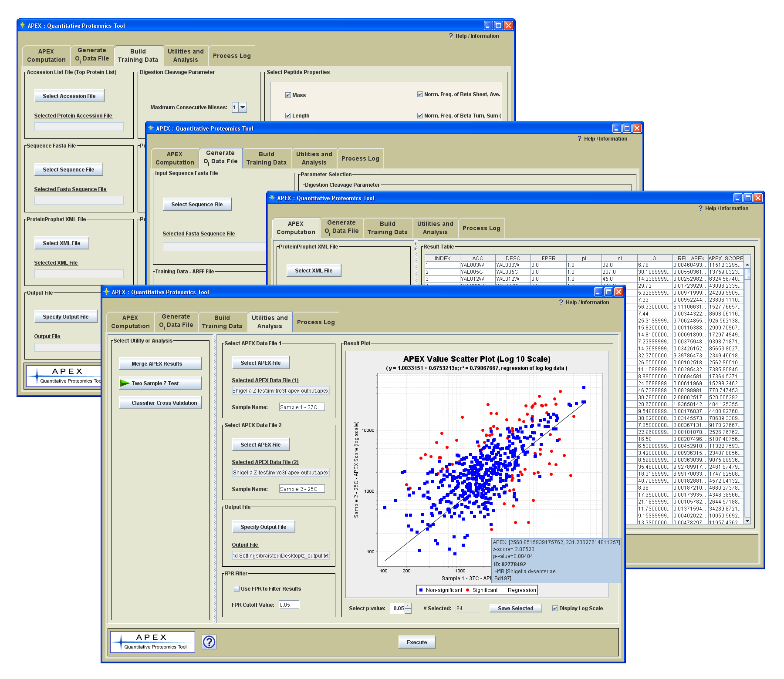Click Select Accession File button
This screenshot has width=784, height=679.
point(69,96)
